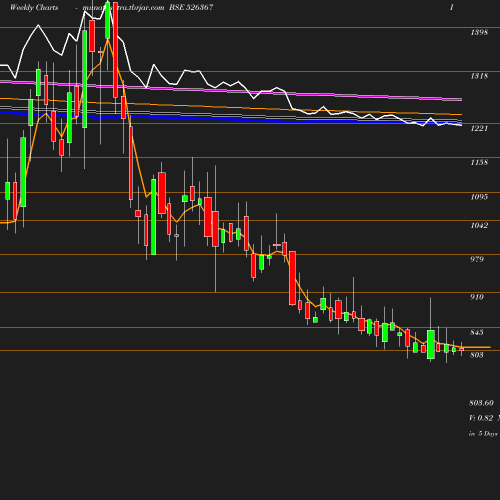The width and height of the screenshot is (500, 500).
Task: Select the 1398 price axis label
Action: [x=479, y=32]
